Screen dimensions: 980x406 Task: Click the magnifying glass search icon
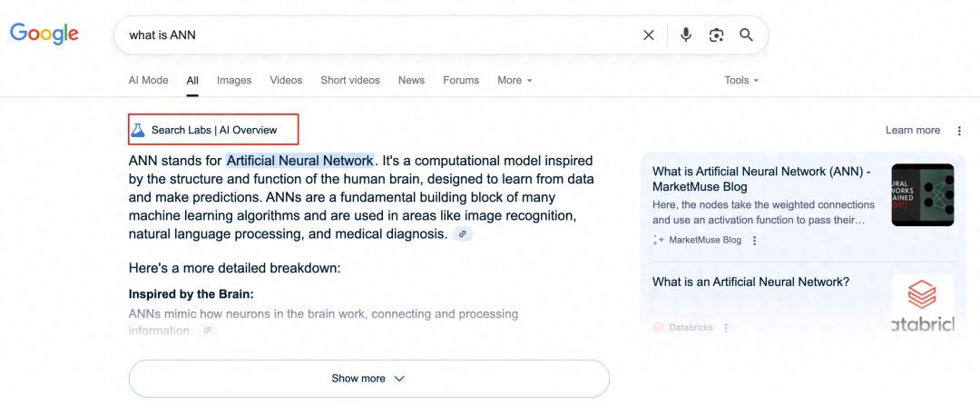point(746,35)
